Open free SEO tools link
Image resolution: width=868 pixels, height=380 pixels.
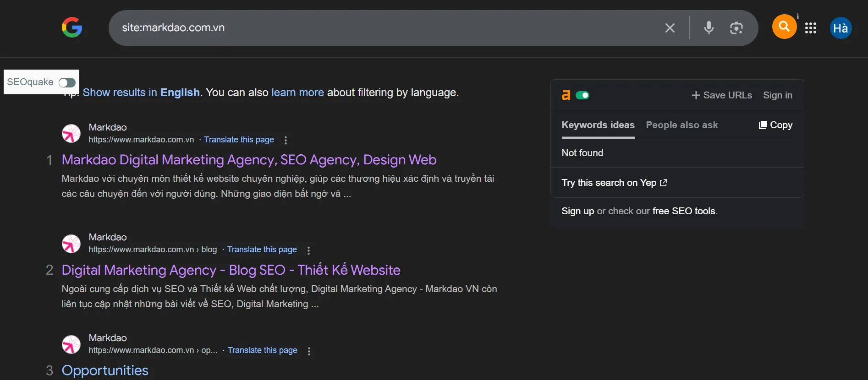pos(684,211)
